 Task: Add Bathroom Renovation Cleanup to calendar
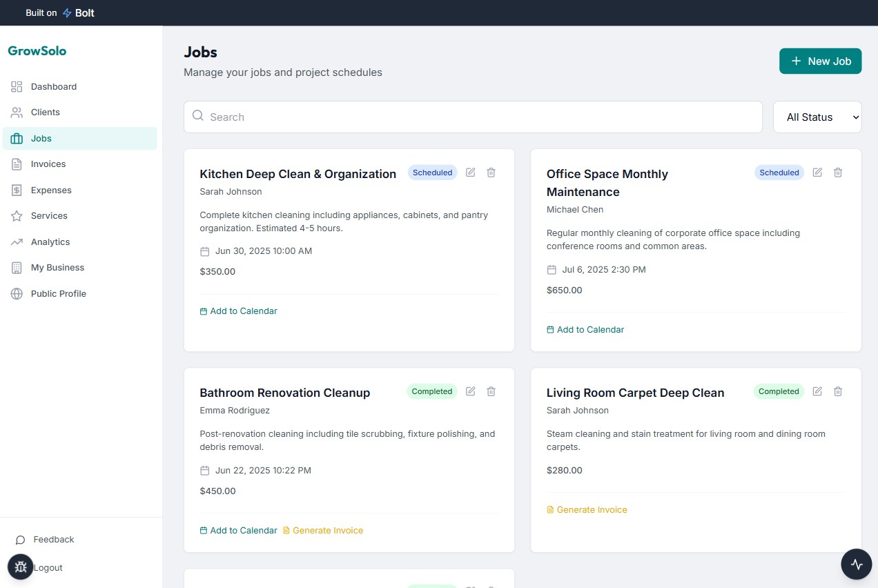point(238,531)
